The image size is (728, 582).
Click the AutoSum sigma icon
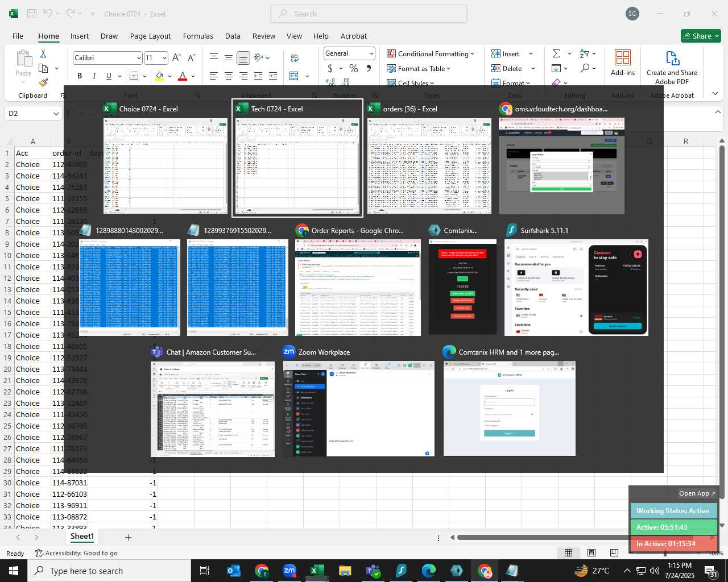pyautogui.click(x=556, y=53)
